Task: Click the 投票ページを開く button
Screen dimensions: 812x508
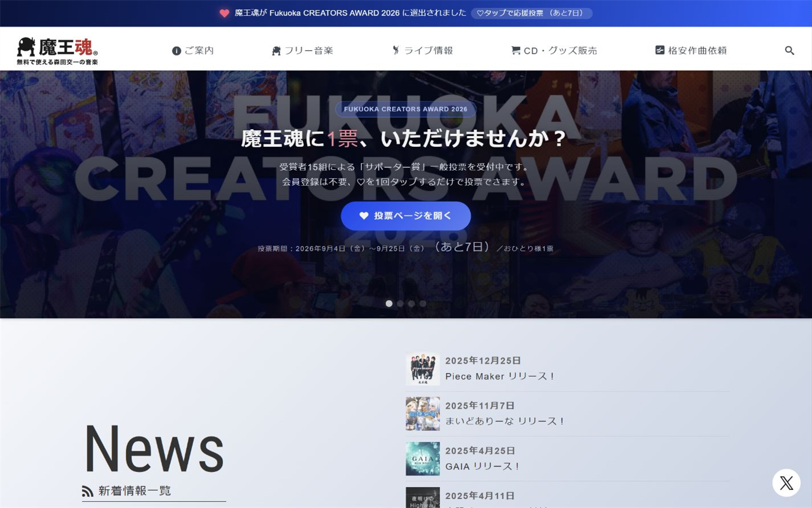Action: [406, 216]
